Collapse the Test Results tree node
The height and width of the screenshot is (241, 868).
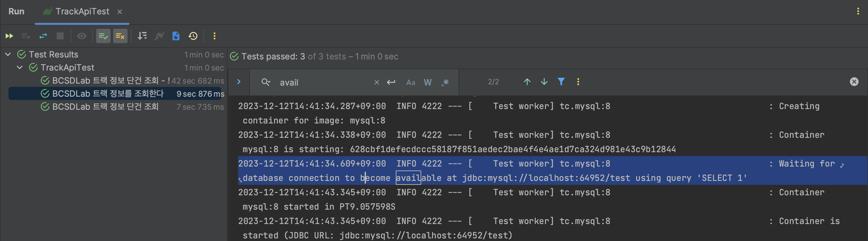tap(8, 55)
